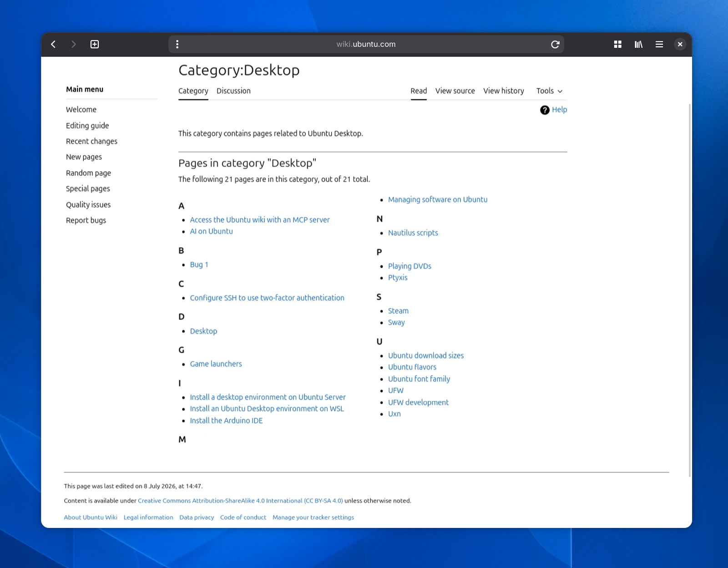The width and height of the screenshot is (728, 568).
Task: Open the Nautilus scripts page
Action: tap(413, 233)
